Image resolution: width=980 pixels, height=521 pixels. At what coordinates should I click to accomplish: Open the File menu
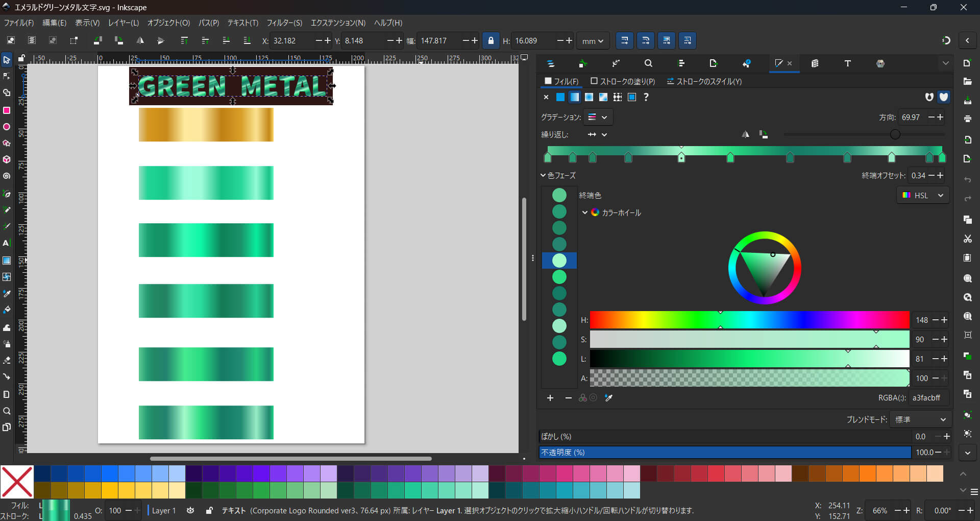point(19,23)
